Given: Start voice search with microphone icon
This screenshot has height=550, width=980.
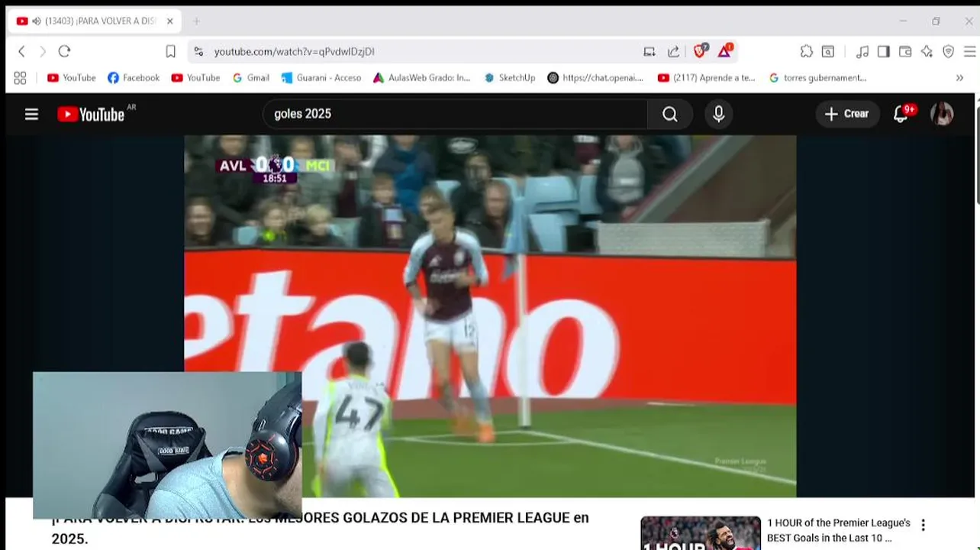Looking at the screenshot, I should coord(718,114).
